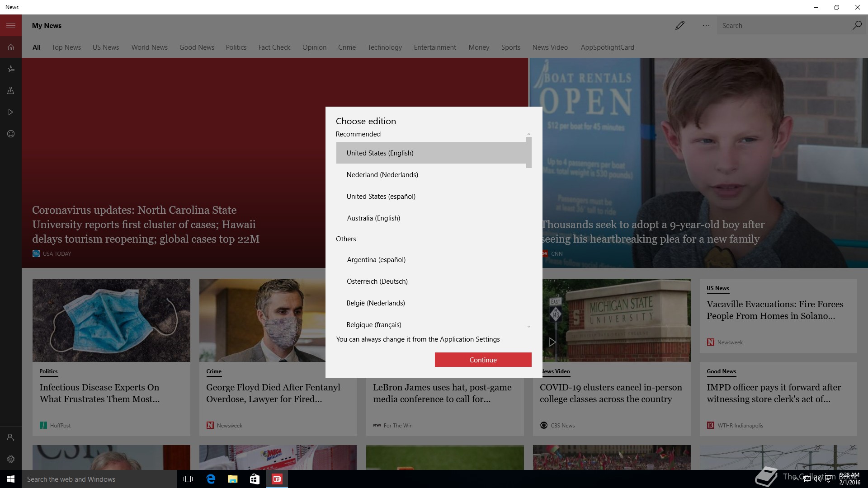This screenshot has width=868, height=488.
Task: Open the Entertainment tab
Action: tap(435, 47)
